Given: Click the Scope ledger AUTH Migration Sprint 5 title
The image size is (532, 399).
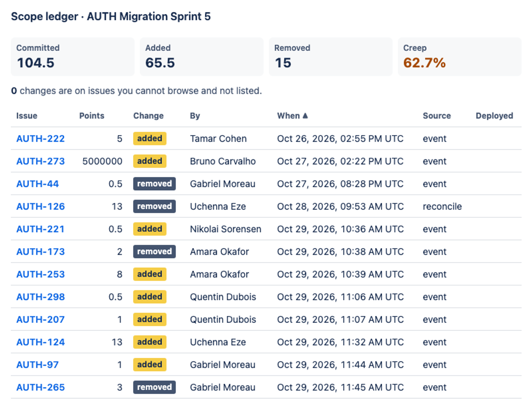Looking at the screenshot, I should pos(111,17).
